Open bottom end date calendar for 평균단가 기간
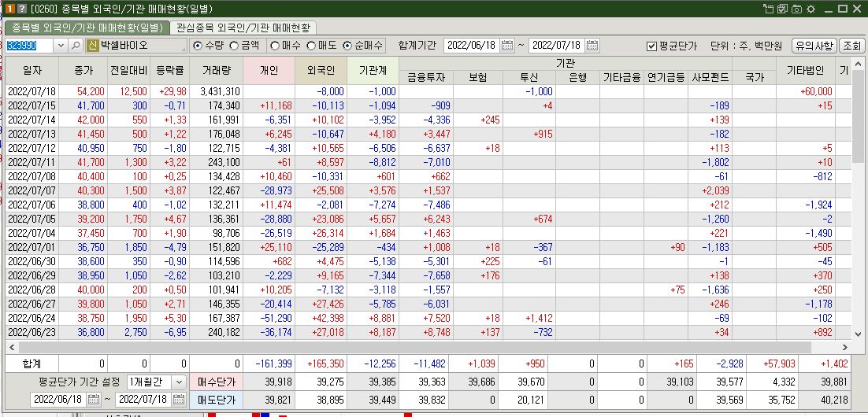The height and width of the screenshot is (417, 868). coord(178,400)
